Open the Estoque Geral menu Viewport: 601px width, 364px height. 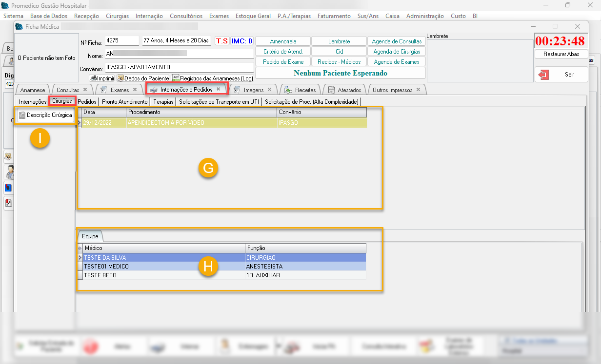253,16
